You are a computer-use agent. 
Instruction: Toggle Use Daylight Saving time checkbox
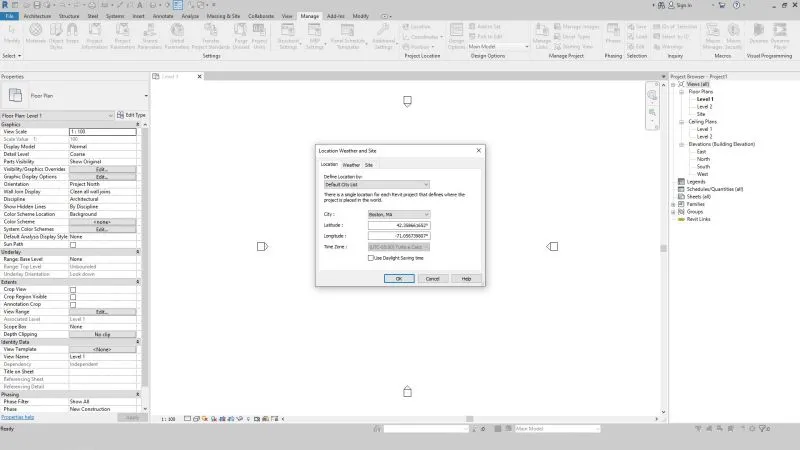371,258
